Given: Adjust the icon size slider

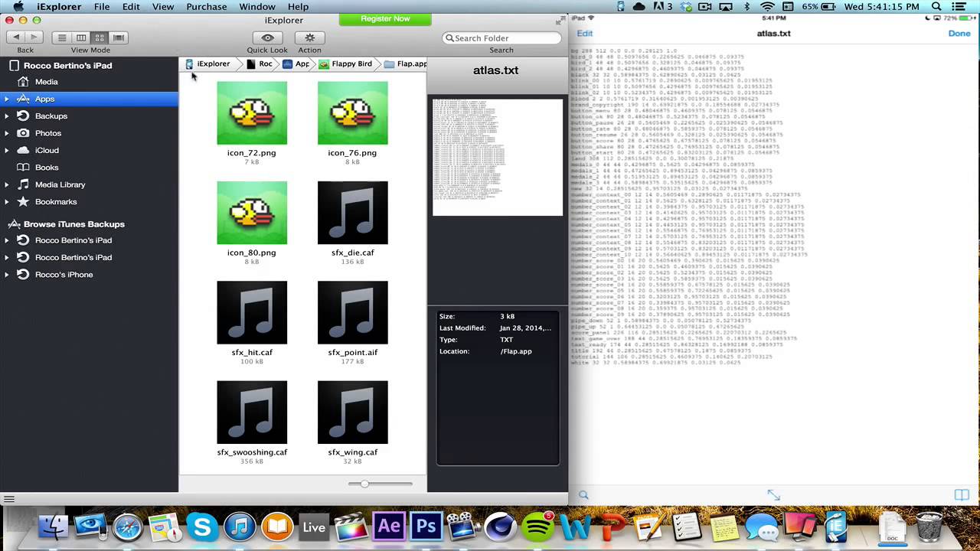Looking at the screenshot, I should click(364, 484).
